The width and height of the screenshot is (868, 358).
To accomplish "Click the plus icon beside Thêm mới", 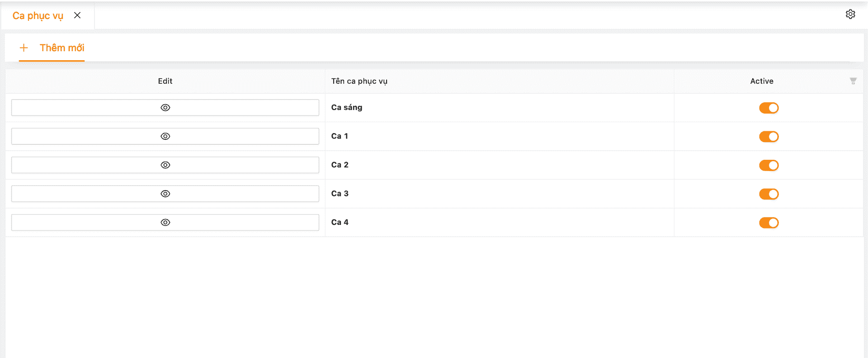I will click(24, 48).
